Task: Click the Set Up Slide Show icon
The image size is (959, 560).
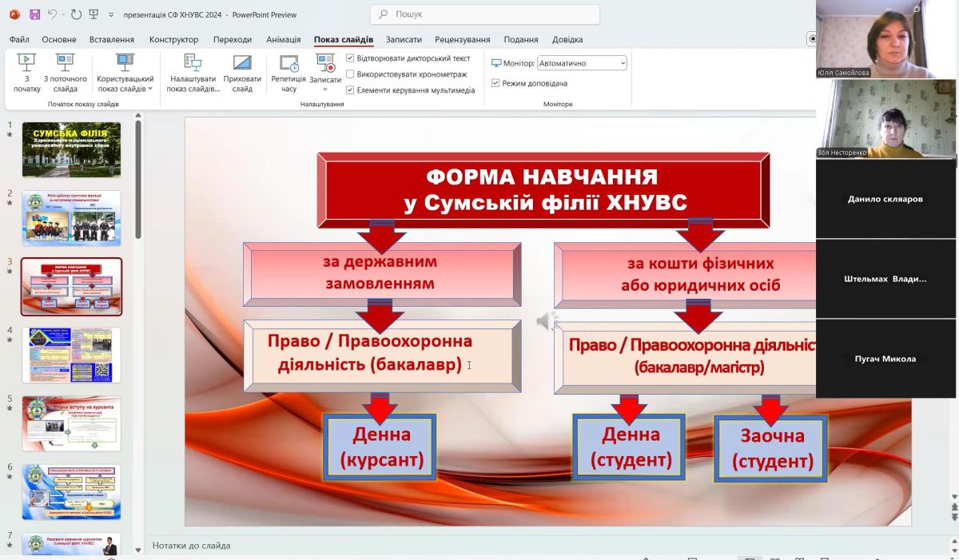Action: [193, 73]
